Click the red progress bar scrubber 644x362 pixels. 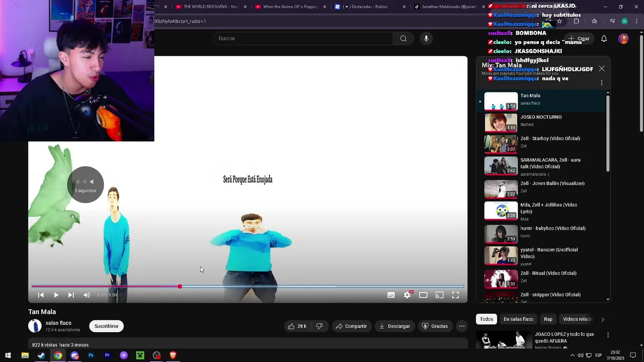[180, 287]
